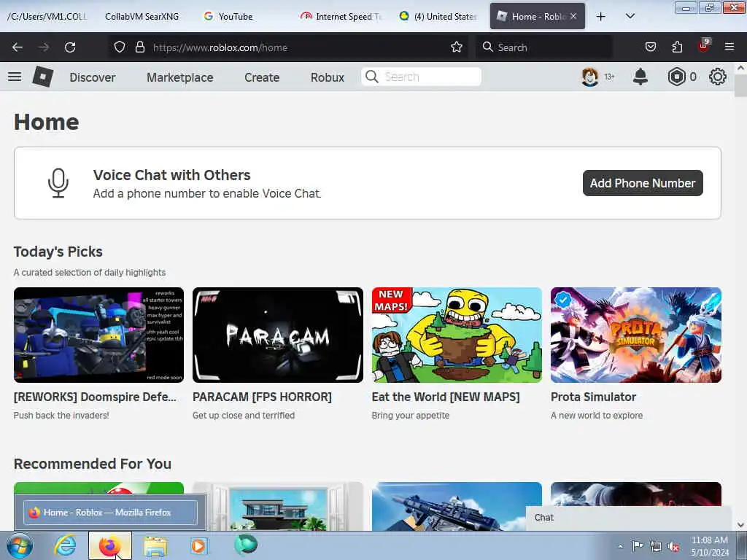This screenshot has height=560, width=747.
Task: Open the uBlock extension icon with badge
Action: point(704,46)
